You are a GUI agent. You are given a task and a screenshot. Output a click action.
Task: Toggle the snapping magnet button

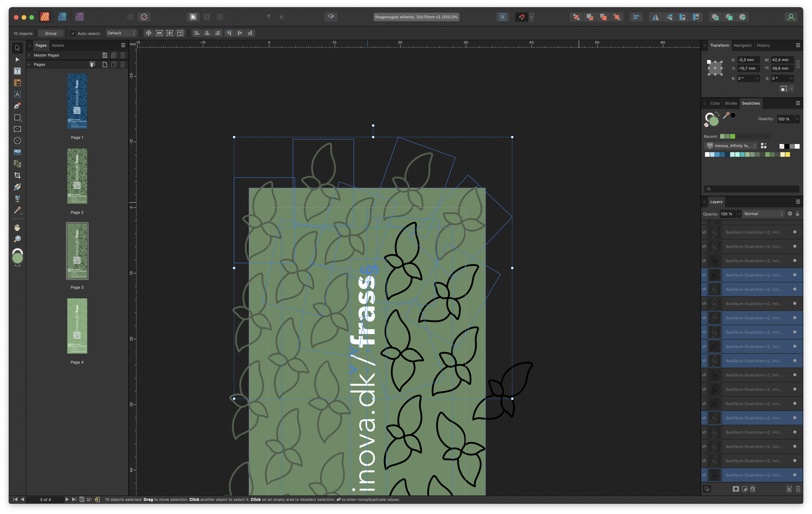[522, 17]
